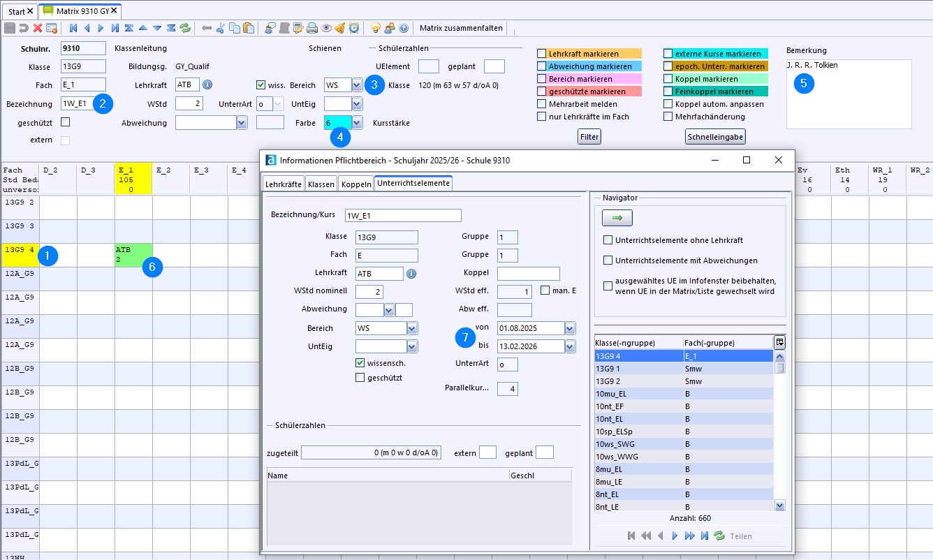Jump to last record in main toolbar
This screenshot has width=933, height=560.
pyautogui.click(x=115, y=28)
